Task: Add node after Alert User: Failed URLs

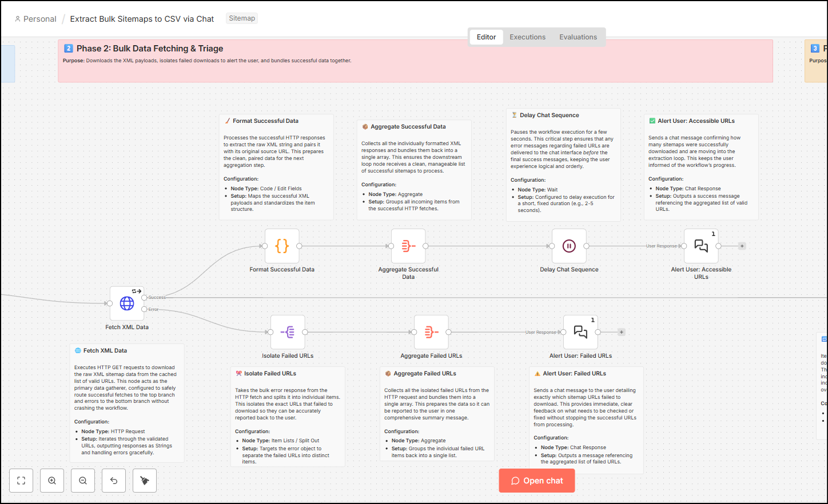Action: pyautogui.click(x=622, y=332)
